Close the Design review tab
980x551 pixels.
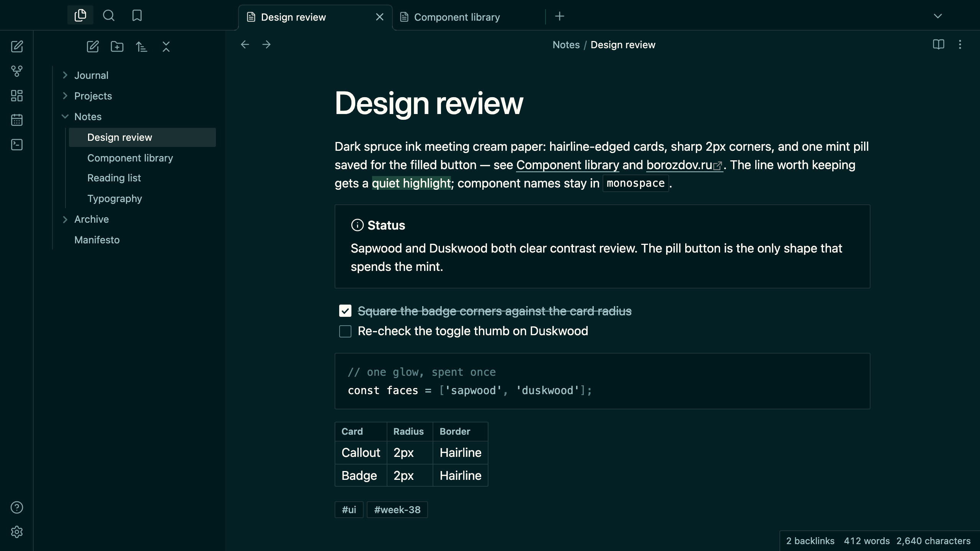tap(380, 17)
